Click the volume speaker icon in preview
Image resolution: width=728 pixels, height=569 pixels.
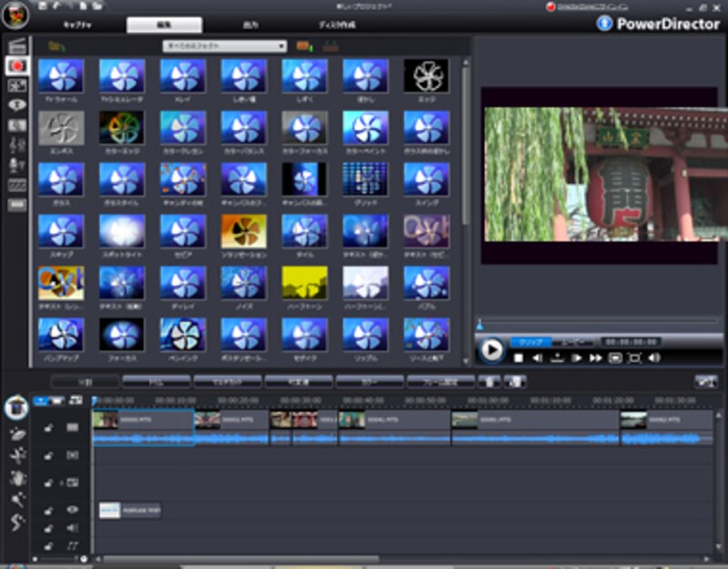click(x=654, y=358)
